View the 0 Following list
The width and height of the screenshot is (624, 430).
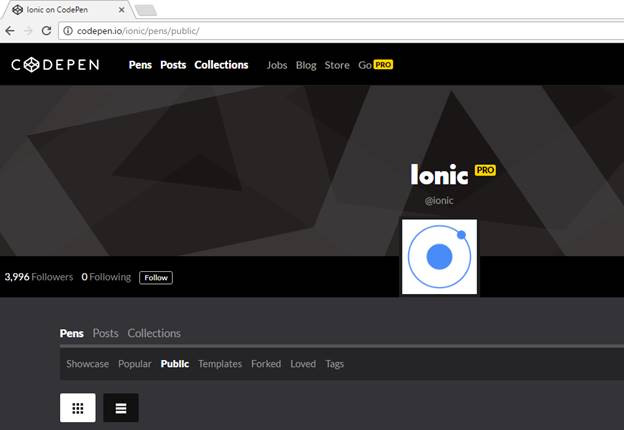[x=106, y=277]
